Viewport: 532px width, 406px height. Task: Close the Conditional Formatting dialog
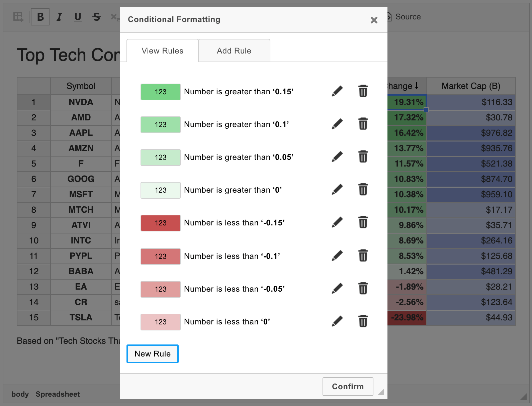pyautogui.click(x=374, y=20)
